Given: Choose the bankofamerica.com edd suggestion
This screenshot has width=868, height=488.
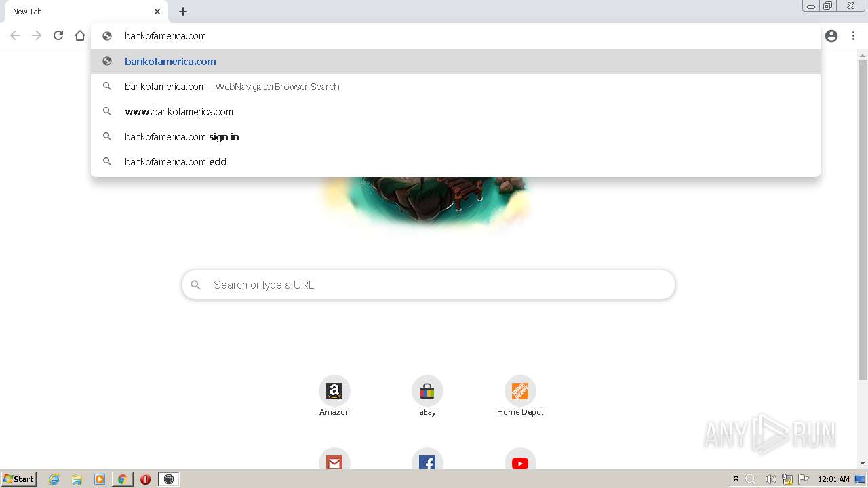Looking at the screenshot, I should (x=456, y=161).
